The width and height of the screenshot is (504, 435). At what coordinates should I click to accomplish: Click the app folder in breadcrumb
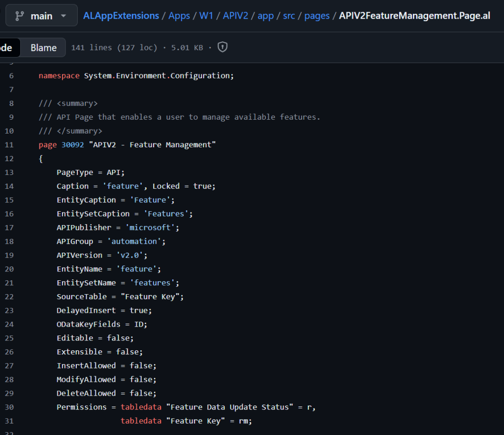coord(265,16)
